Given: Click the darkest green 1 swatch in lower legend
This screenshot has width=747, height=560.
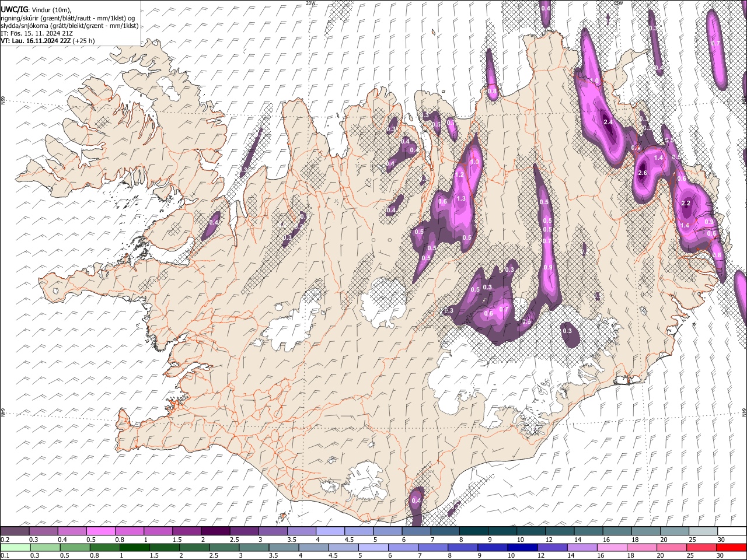Looking at the screenshot, I should coord(134,547).
